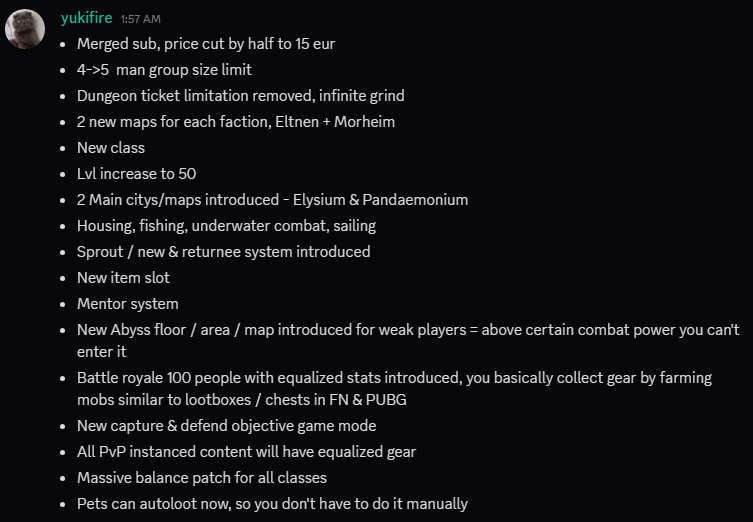Click the Dungeon ticket limitation removed line
The width and height of the screenshot is (753, 522).
pos(241,96)
